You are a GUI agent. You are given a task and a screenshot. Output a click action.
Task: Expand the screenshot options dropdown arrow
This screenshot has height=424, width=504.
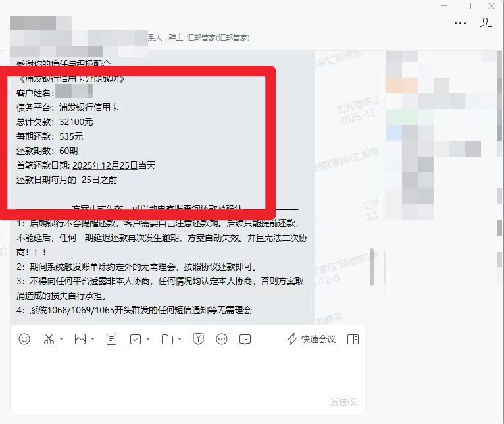pyautogui.click(x=61, y=339)
